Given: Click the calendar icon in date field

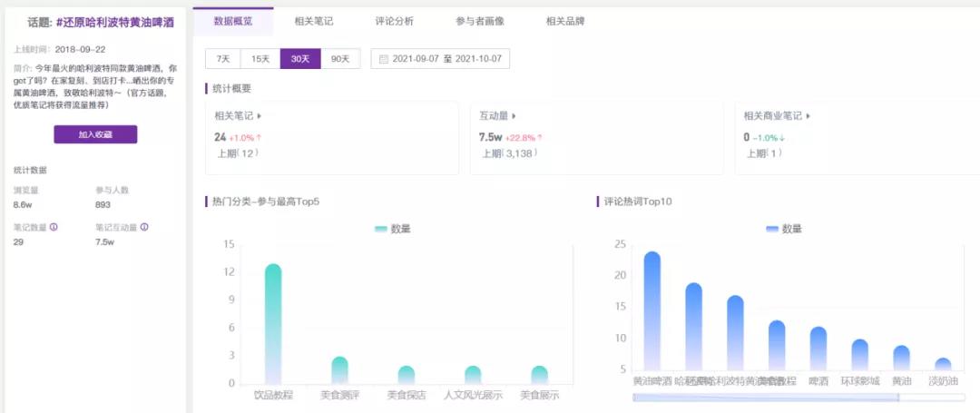Looking at the screenshot, I should pos(384,59).
